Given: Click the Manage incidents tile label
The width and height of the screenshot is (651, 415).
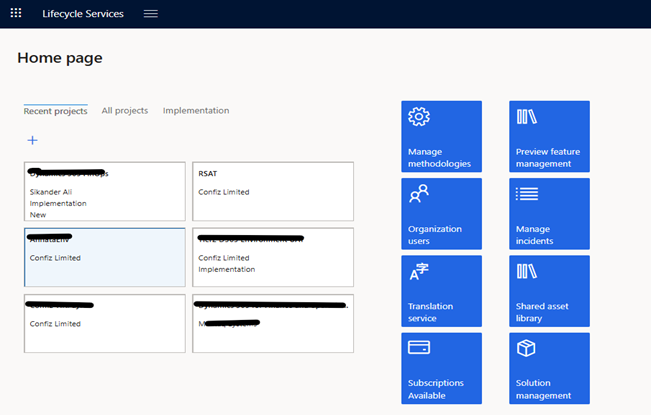Looking at the screenshot, I should click(x=535, y=235).
